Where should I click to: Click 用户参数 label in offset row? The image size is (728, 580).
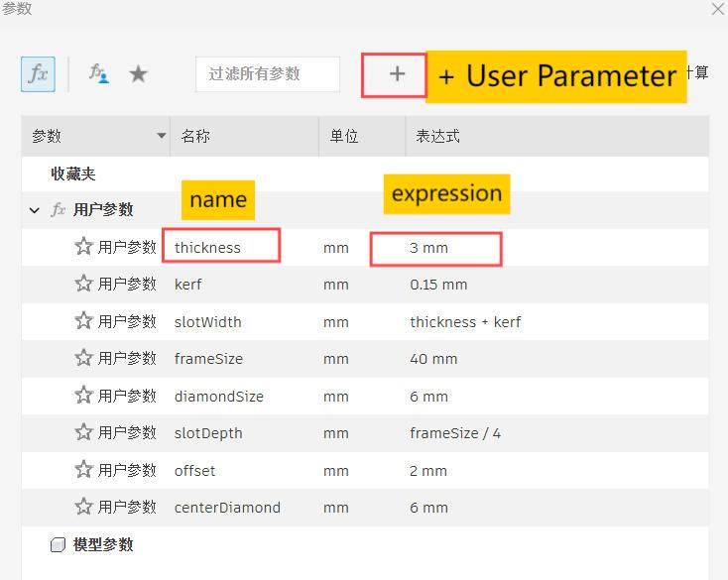pos(127,470)
